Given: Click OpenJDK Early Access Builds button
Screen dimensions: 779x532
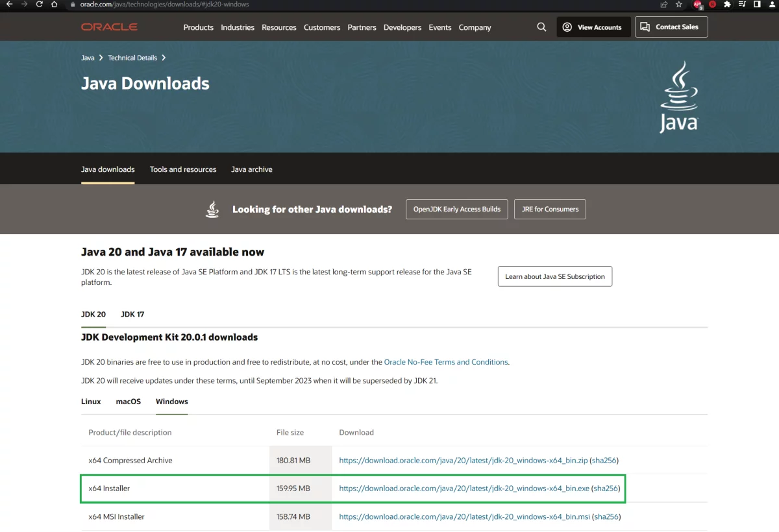Looking at the screenshot, I should coord(457,209).
